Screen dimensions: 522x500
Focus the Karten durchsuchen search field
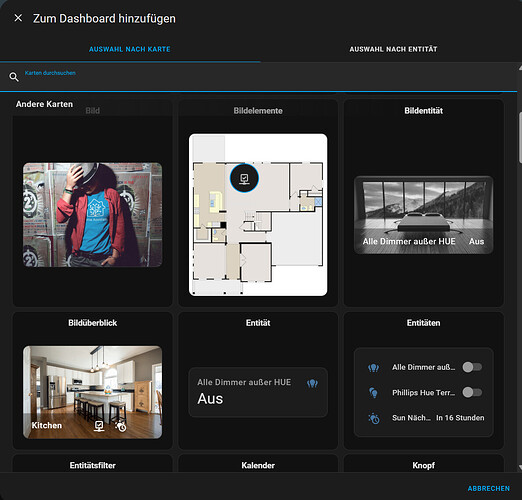click(260, 77)
